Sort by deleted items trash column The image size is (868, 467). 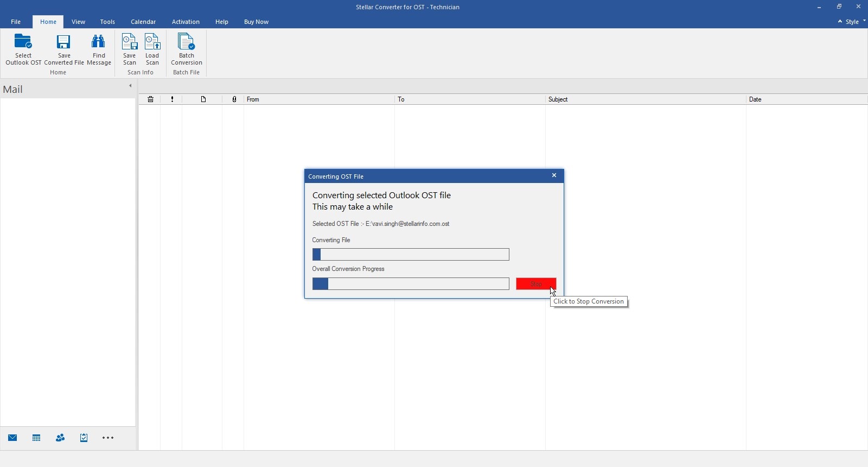[150, 99]
